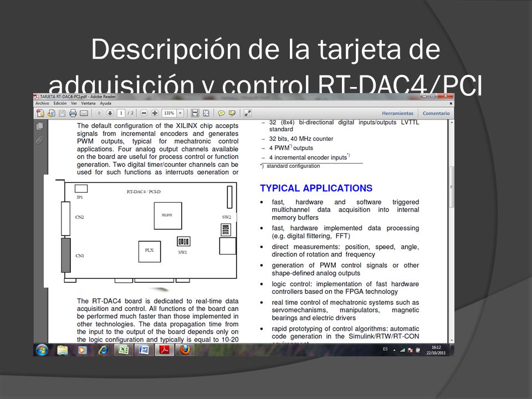Show hidden system tray icons arrow
Screen dimensions: 532x399
pos(394,350)
